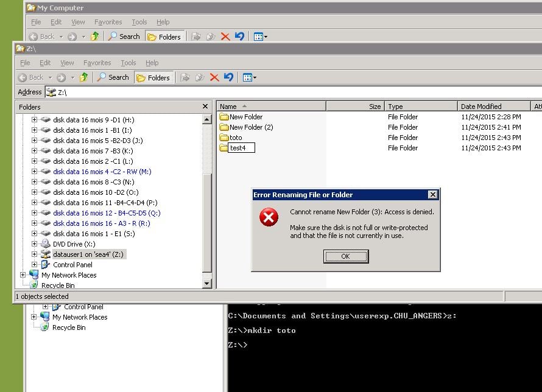Click Search in Z:\ window toolbar
The image size is (542, 392).
[x=113, y=77]
